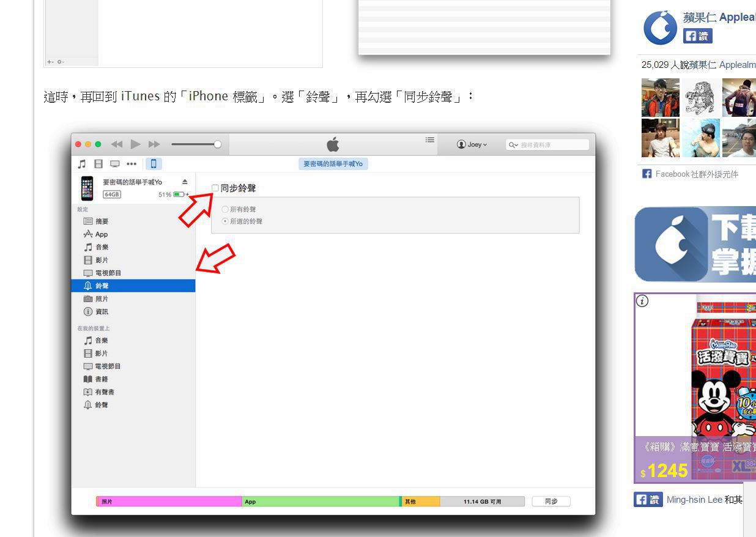Click the fast-forward button in iTunes
The width and height of the screenshot is (756, 537).
(x=154, y=144)
